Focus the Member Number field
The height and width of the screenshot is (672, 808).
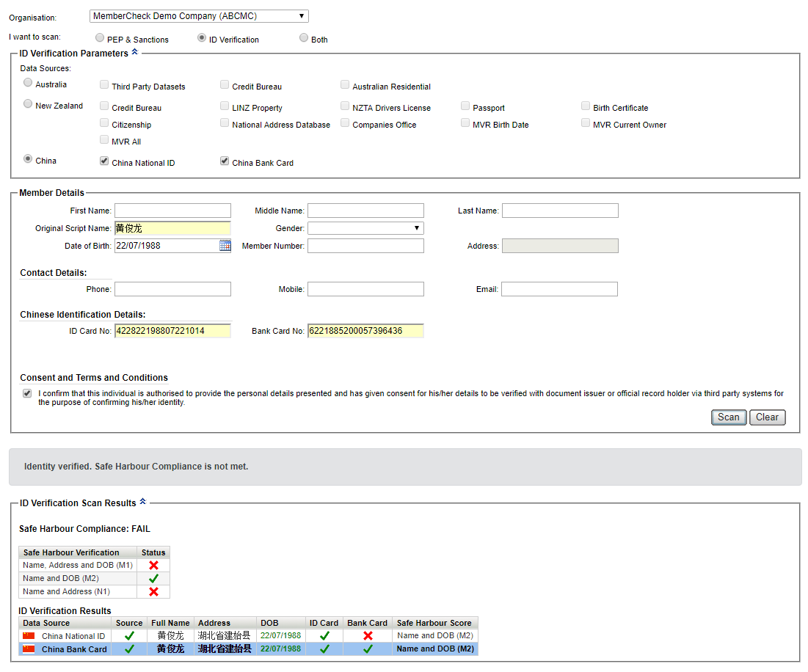[x=366, y=246]
